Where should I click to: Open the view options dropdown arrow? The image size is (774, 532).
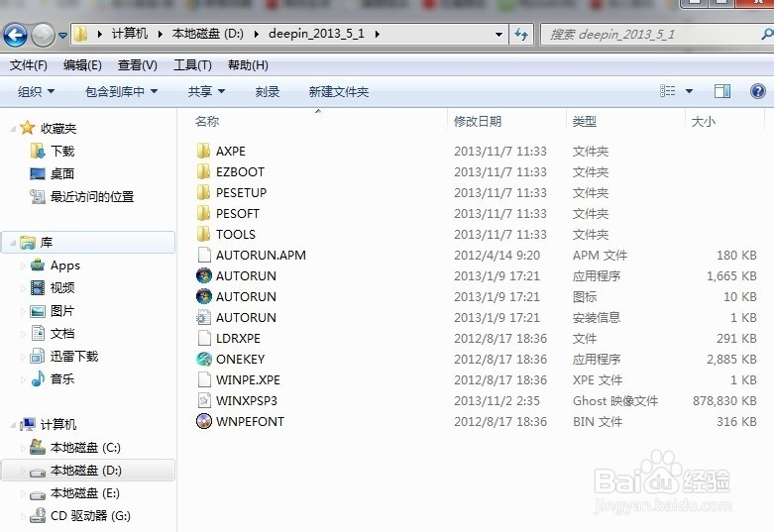[x=689, y=91]
